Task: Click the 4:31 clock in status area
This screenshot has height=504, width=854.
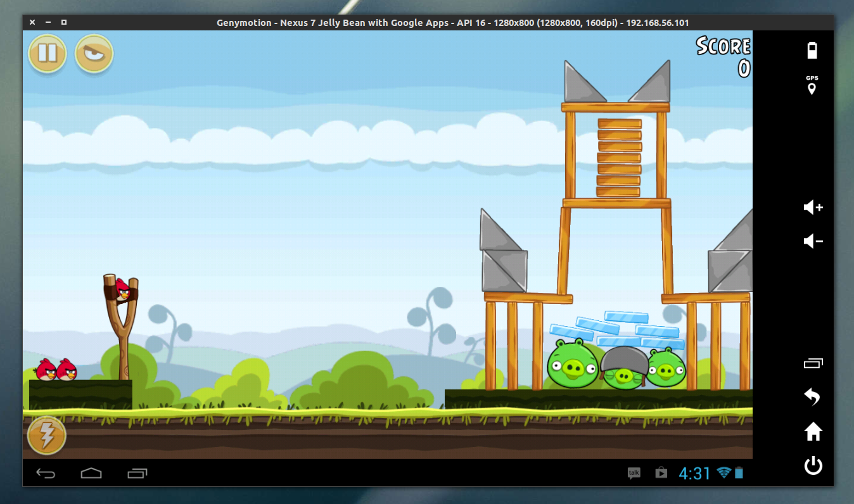Action: [695, 473]
